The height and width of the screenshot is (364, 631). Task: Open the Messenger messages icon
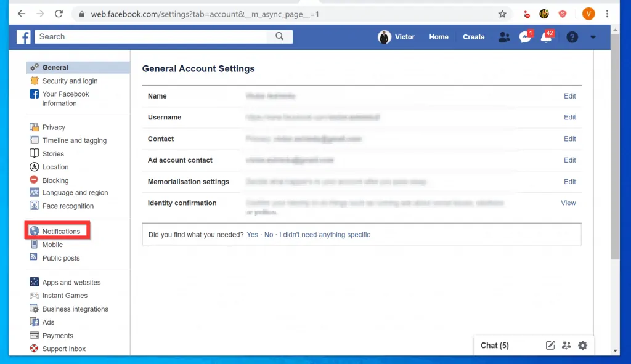tap(525, 37)
